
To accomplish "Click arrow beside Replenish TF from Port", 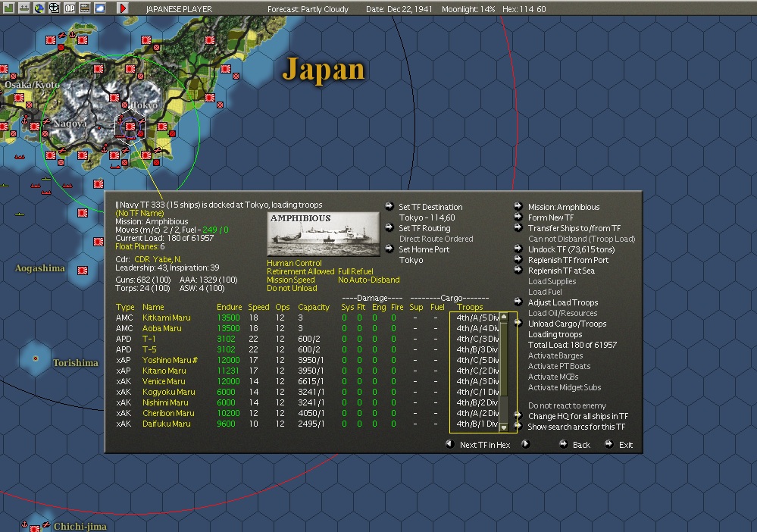I will [518, 259].
